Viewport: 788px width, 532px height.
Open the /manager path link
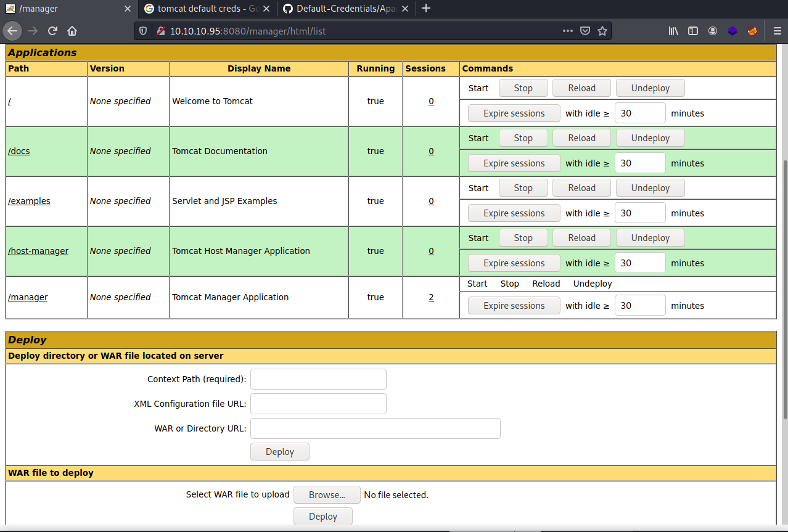tap(28, 297)
